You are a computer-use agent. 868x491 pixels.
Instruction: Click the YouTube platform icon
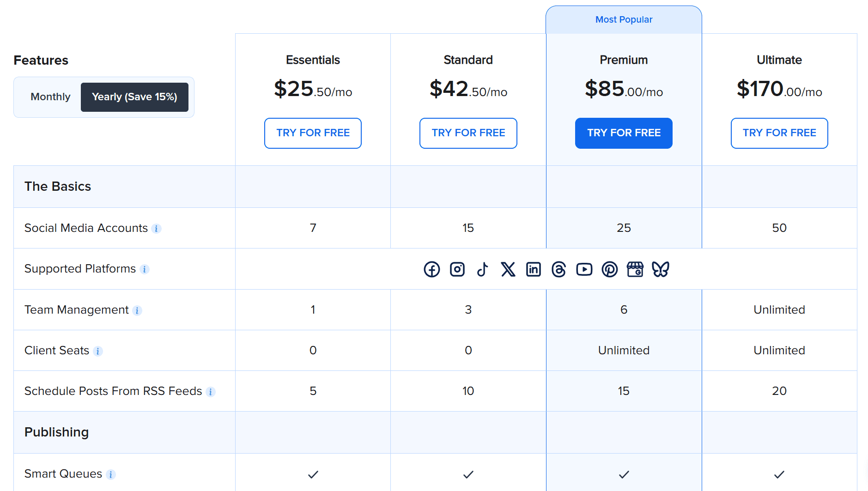[x=584, y=269]
